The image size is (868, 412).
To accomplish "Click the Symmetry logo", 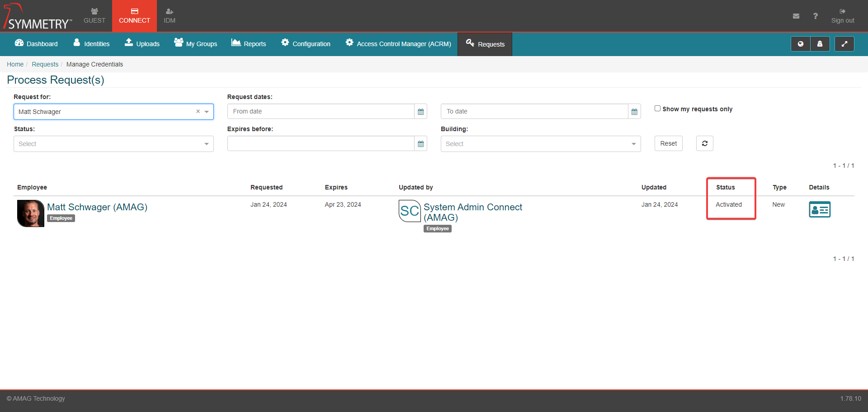I will [38, 16].
